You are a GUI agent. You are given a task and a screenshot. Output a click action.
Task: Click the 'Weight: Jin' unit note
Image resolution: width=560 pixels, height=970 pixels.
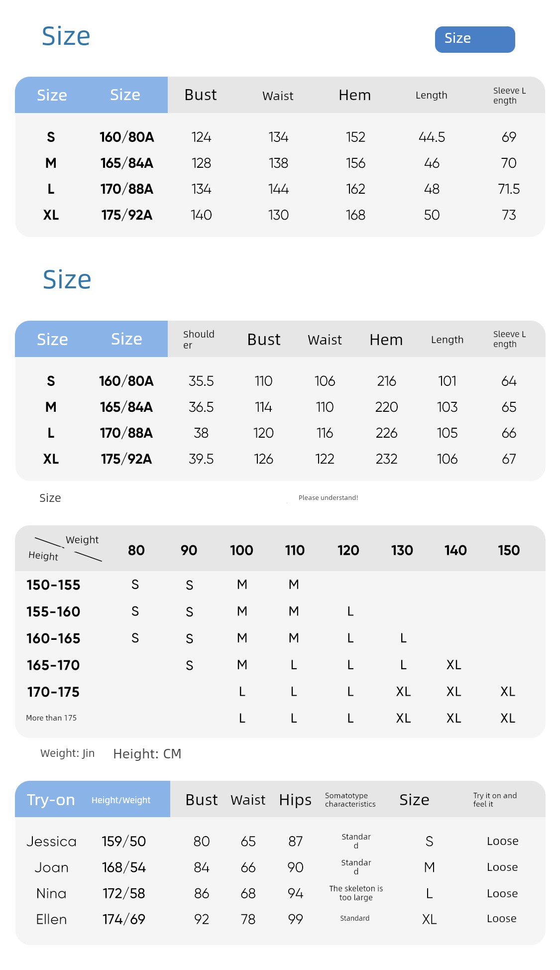point(67,753)
